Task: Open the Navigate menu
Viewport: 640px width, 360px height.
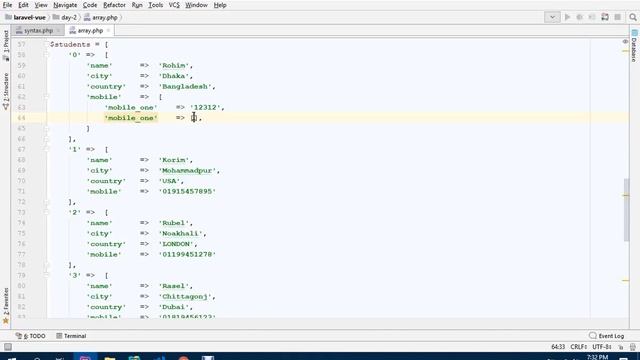Action: pyautogui.click(x=65, y=5)
